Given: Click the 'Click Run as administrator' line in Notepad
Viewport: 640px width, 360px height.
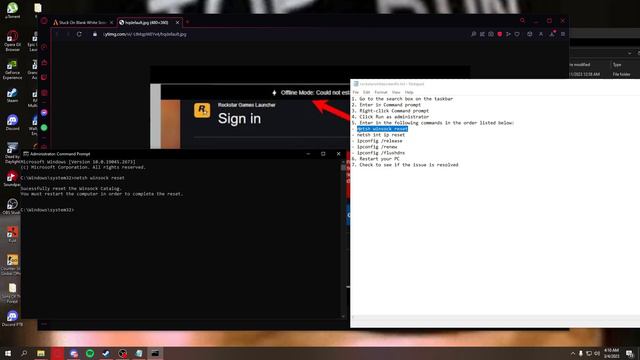Looking at the screenshot, I should (390, 117).
